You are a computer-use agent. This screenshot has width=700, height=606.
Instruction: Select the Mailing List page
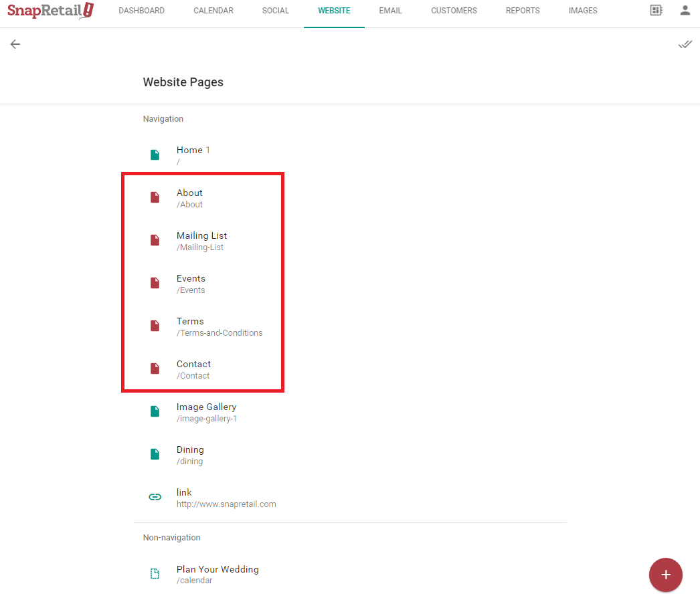point(201,241)
